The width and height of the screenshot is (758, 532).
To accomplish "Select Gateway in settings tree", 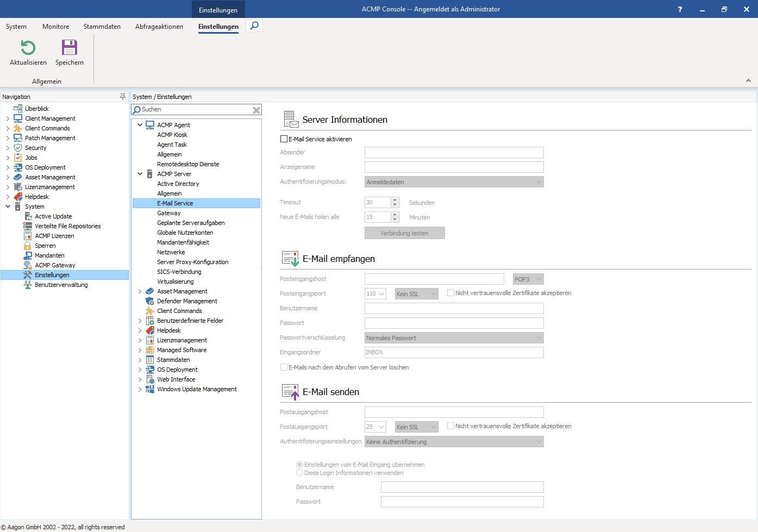I will point(169,213).
